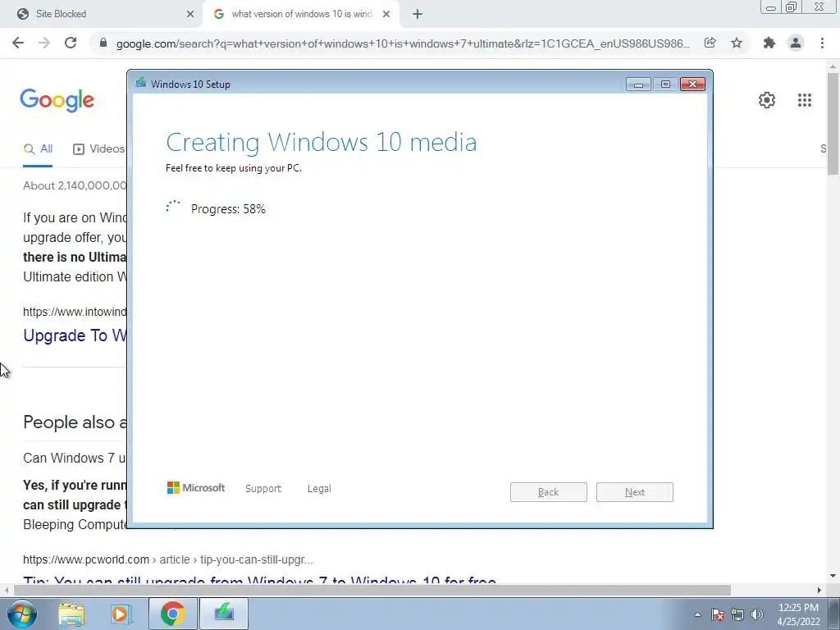Click the Microsoft logo in Setup
Image resolution: width=840 pixels, height=630 pixels.
point(196,487)
